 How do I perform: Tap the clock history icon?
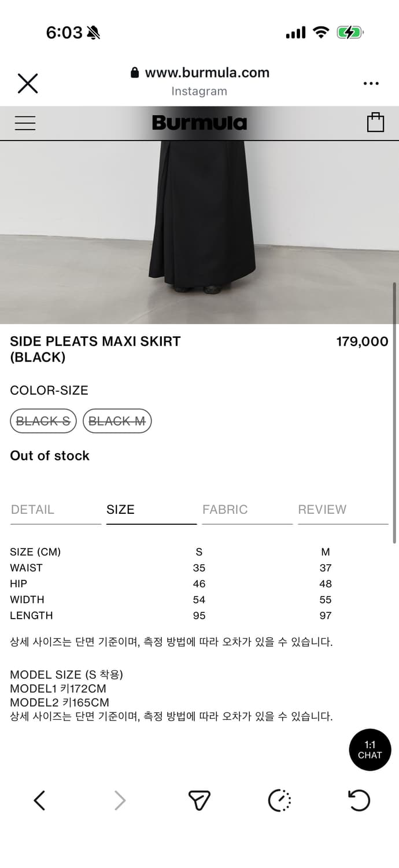(279, 800)
